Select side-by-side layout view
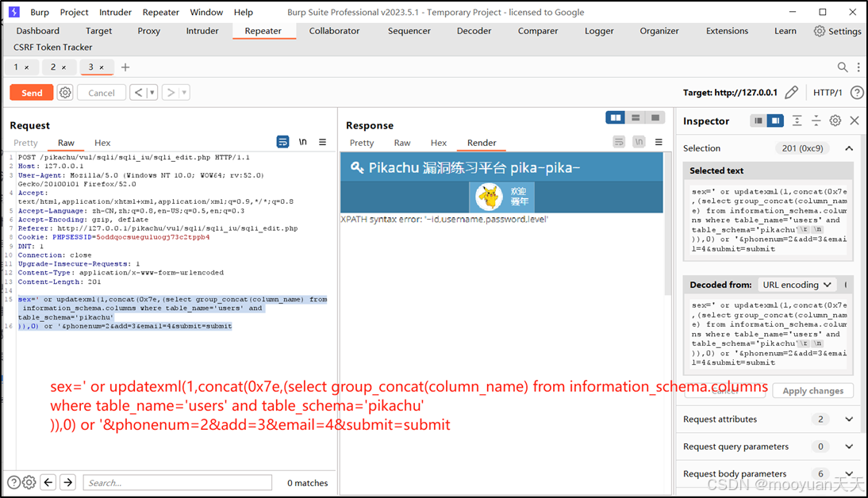The image size is (868, 498). tap(616, 117)
